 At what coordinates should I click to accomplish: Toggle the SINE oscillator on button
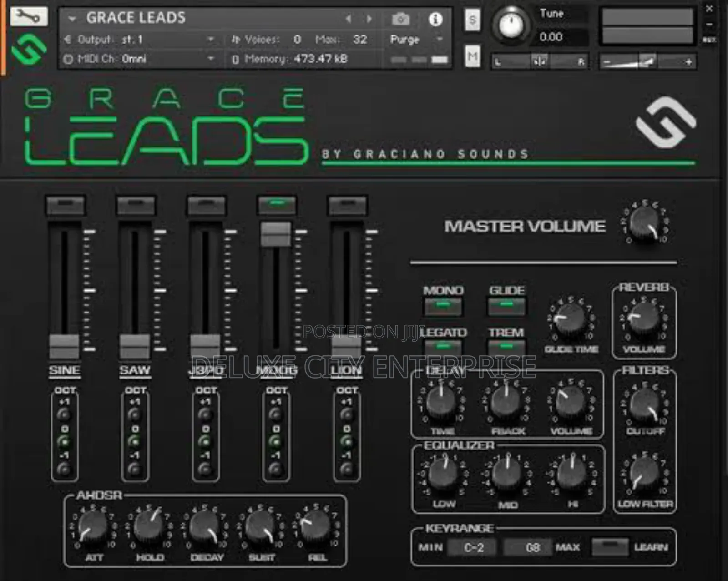(x=65, y=205)
